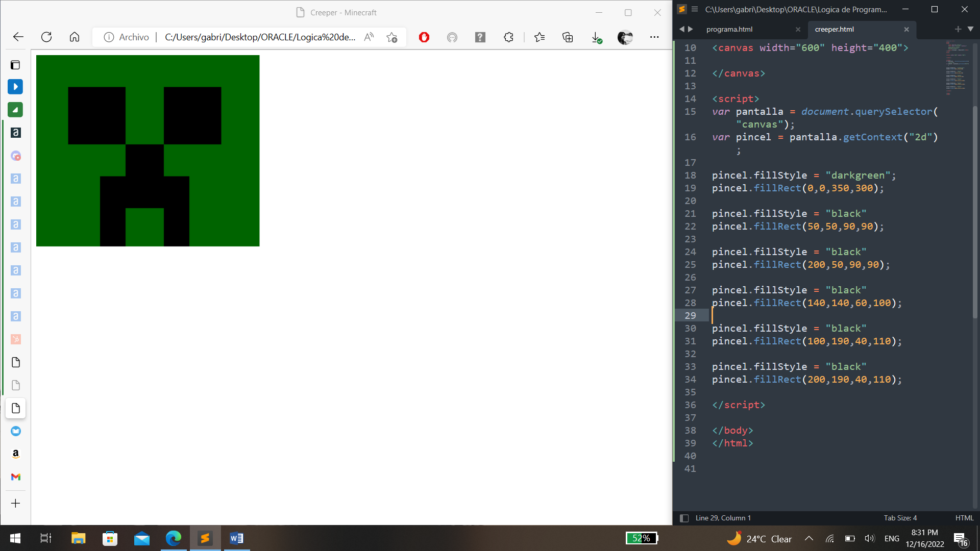Open the Favorites list icon
Viewport: 980px width, 551px height.
click(x=540, y=37)
